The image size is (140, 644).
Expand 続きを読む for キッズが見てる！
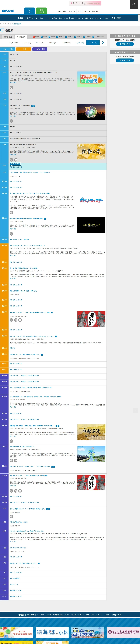(x=13, y=256)
